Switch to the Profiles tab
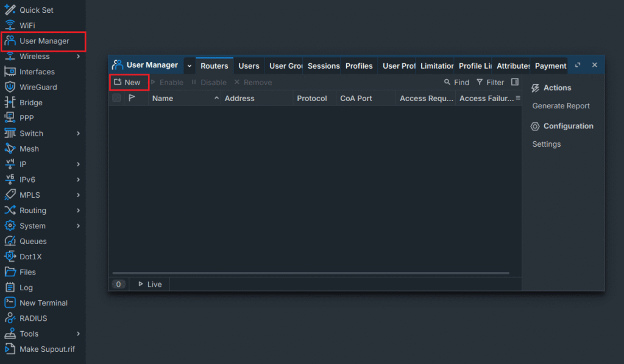 [359, 66]
